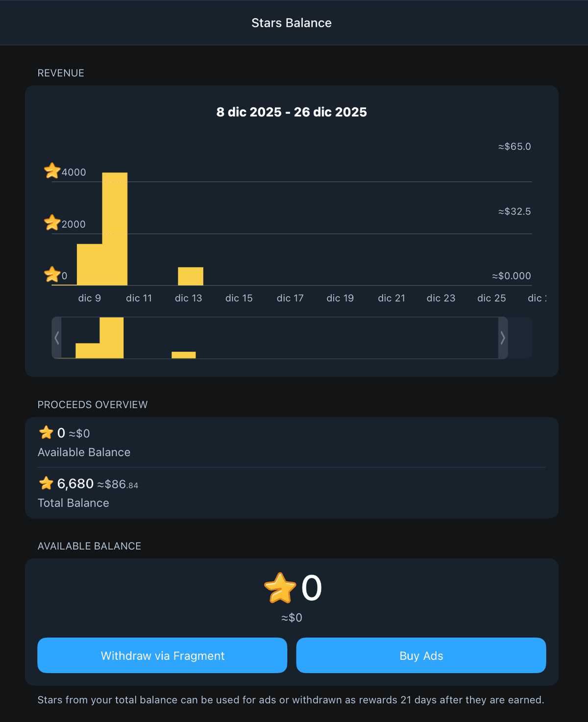Viewport: 588px width, 722px height.
Task: Select the REVENUE section header
Action: (x=61, y=72)
